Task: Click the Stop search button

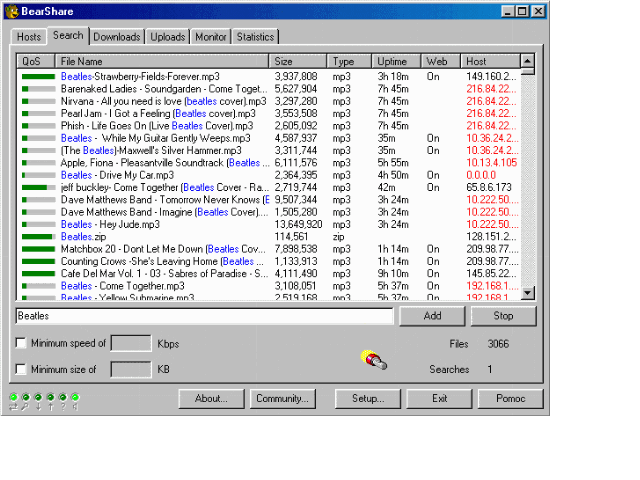Action: click(x=503, y=316)
